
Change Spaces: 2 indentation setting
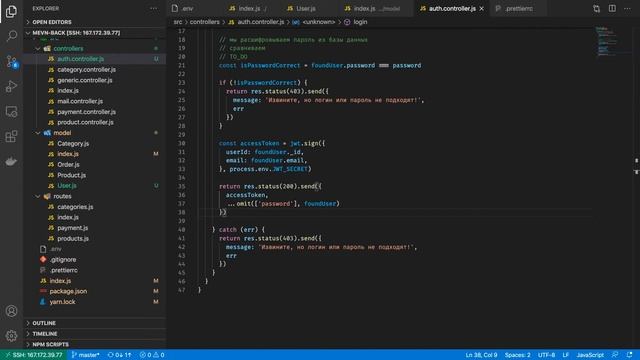tap(518, 355)
